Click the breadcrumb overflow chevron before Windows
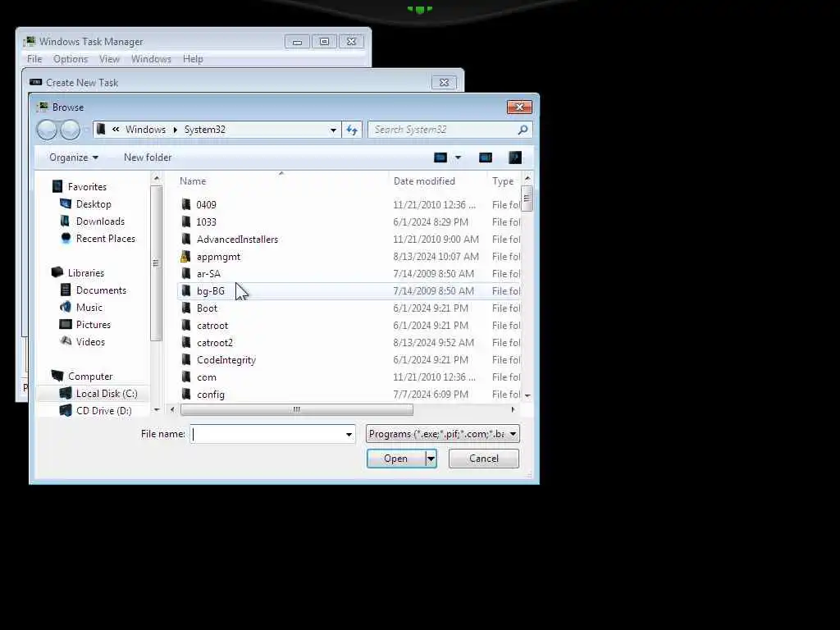The width and height of the screenshot is (840, 630). click(115, 129)
